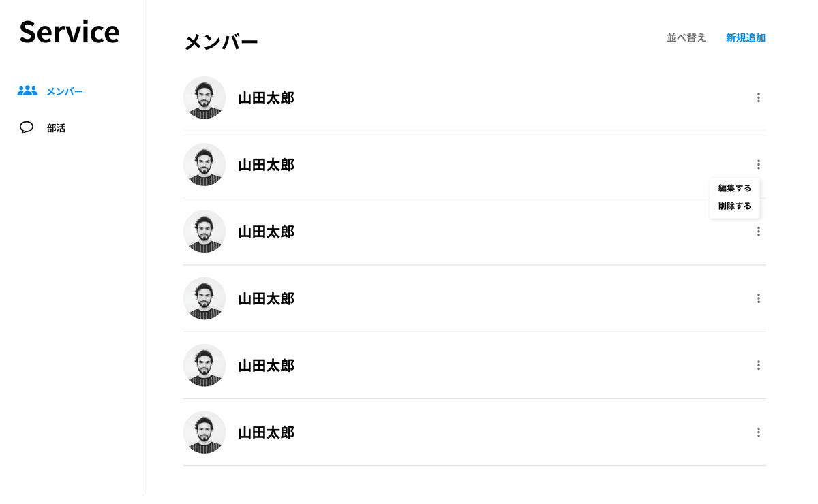
Task: Click the last row's avatar thumbnail
Action: (204, 432)
